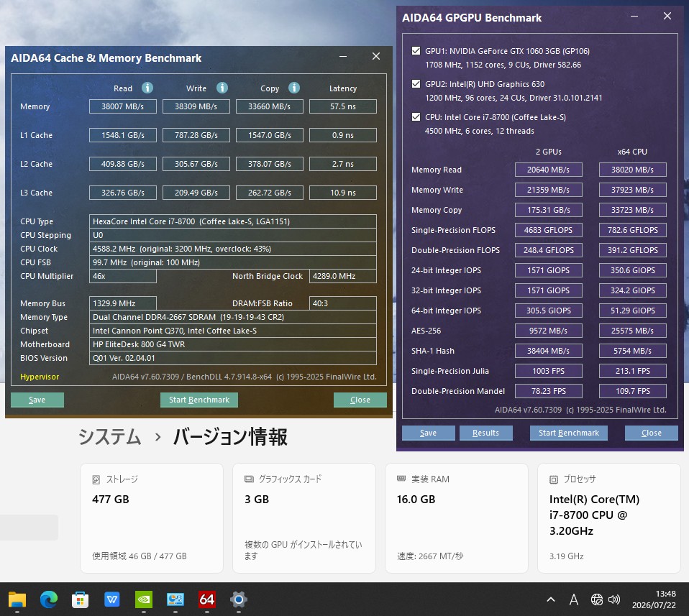This screenshot has width=689, height=616.
Task: Click the installed RAM card icon
Action: pos(401,479)
